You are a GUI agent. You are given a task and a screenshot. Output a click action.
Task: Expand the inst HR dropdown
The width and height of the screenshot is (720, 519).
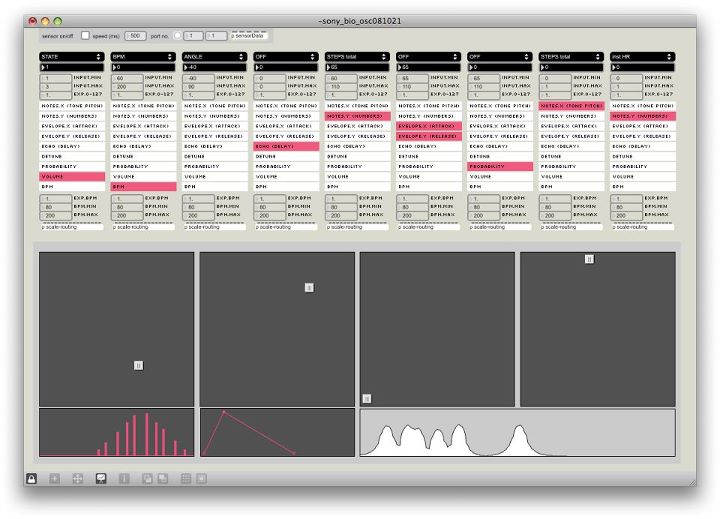(643, 57)
